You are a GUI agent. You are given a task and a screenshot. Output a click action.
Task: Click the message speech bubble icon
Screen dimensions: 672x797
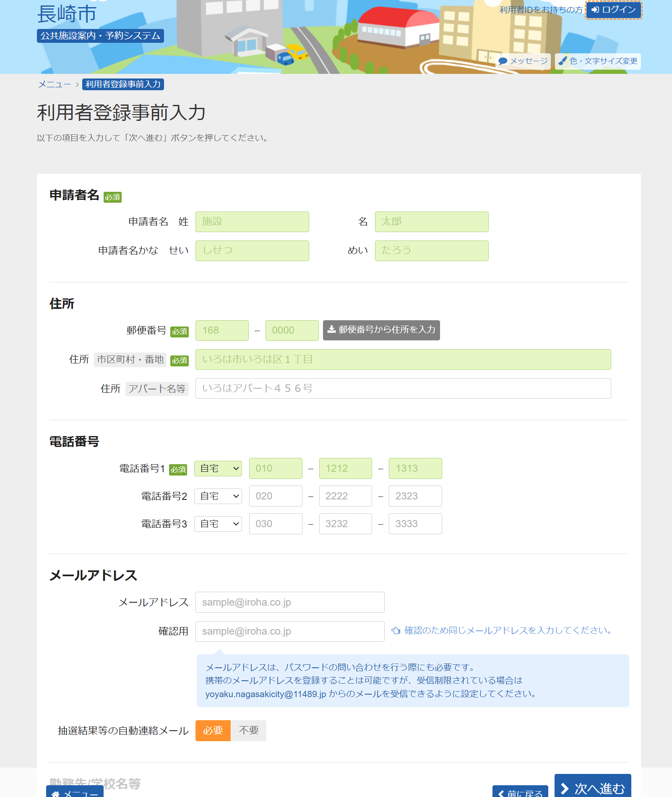(x=503, y=61)
